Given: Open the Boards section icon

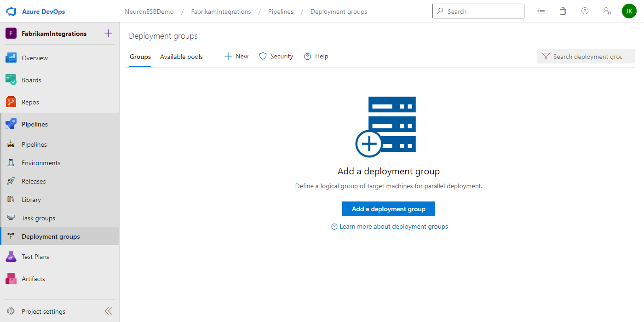Looking at the screenshot, I should point(11,80).
